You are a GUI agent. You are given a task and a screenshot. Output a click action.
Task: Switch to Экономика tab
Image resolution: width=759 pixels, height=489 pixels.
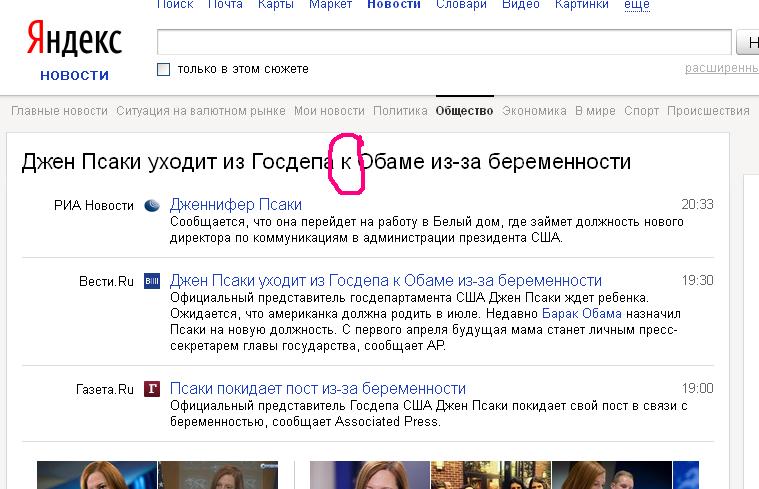534,111
